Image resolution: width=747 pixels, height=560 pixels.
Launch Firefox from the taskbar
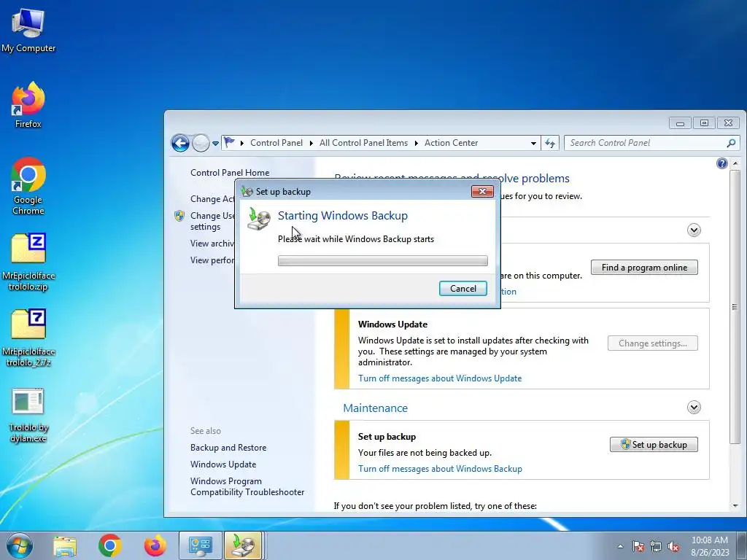coord(155,545)
